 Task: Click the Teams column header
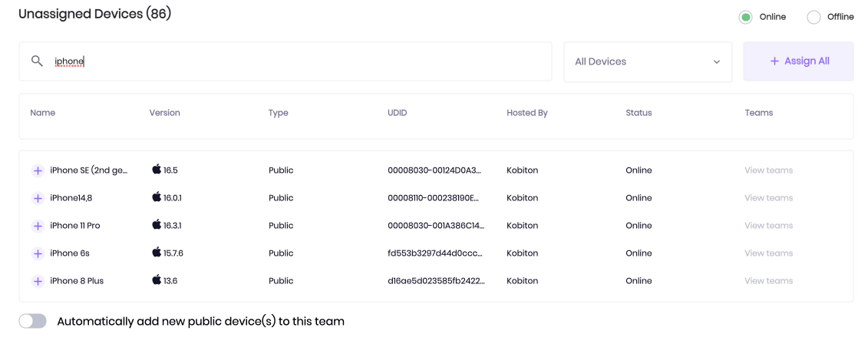(x=759, y=113)
